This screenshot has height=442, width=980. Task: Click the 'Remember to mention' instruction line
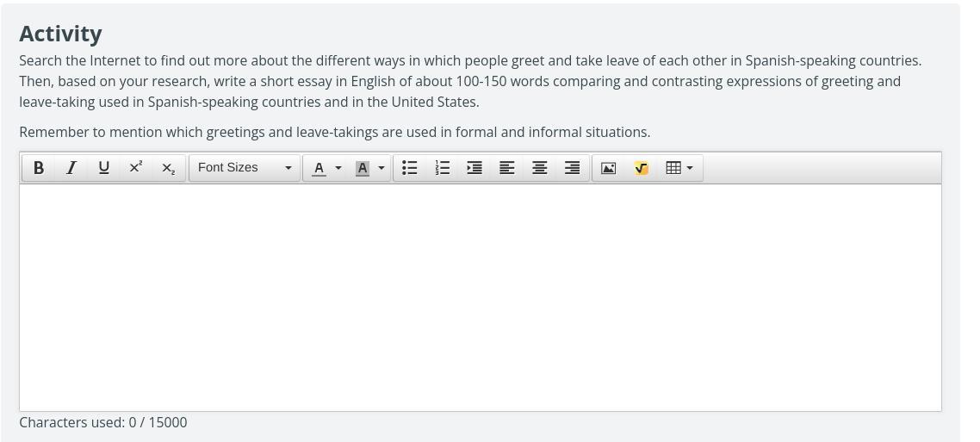tap(334, 133)
